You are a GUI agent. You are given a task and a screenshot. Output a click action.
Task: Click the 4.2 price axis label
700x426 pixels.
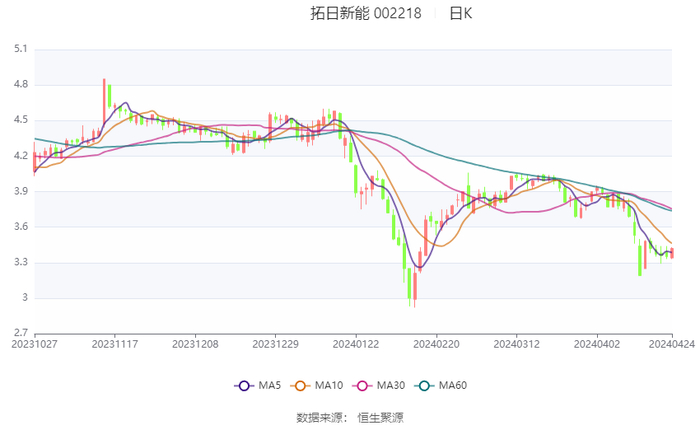click(20, 156)
